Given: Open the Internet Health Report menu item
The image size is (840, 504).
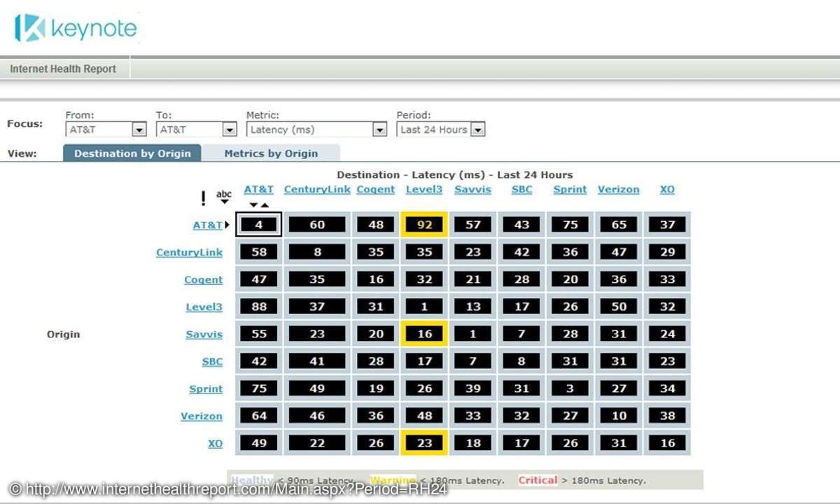Looking at the screenshot, I should point(63,69).
